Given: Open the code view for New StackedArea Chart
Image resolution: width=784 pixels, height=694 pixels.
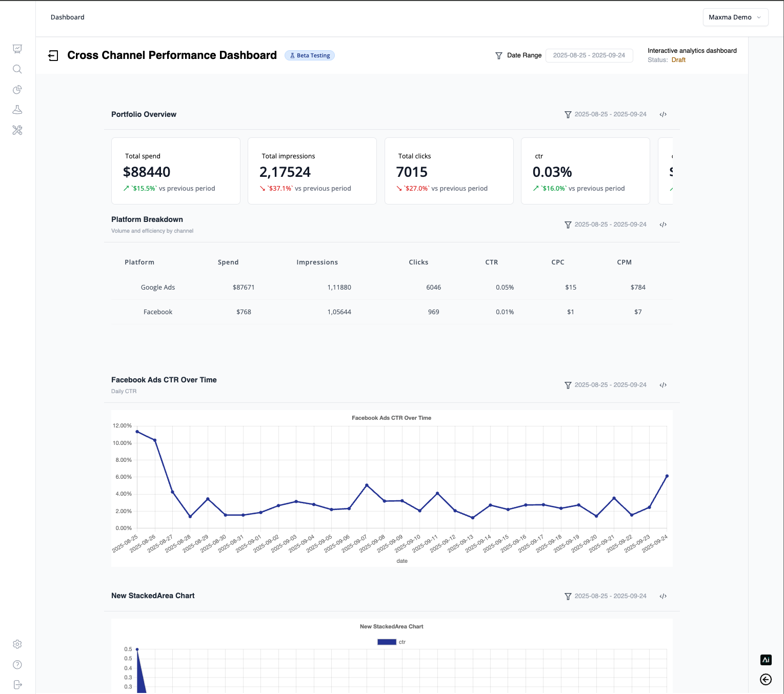Looking at the screenshot, I should click(663, 596).
